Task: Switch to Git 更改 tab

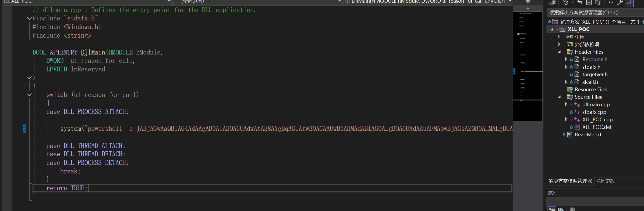Action: tap(606, 181)
